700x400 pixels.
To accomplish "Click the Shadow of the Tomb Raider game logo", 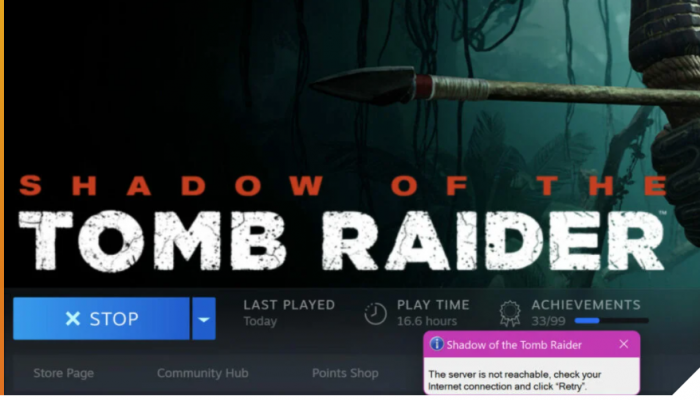I will coord(343,223).
